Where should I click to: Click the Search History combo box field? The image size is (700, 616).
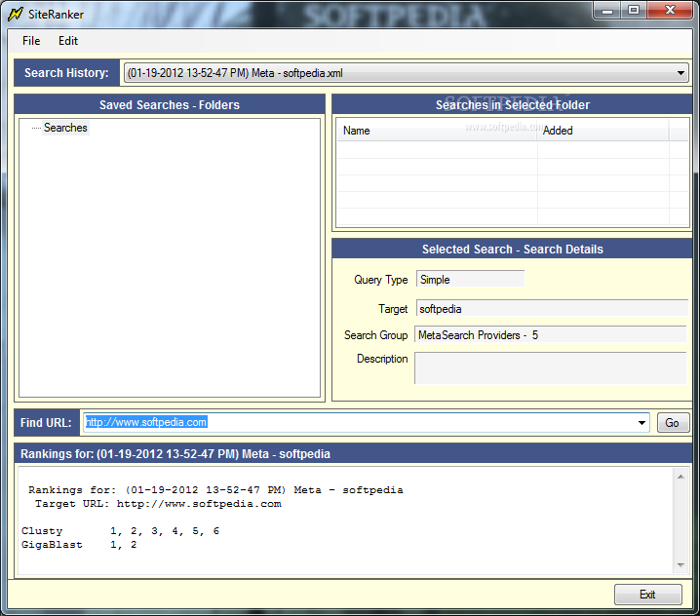point(406,73)
